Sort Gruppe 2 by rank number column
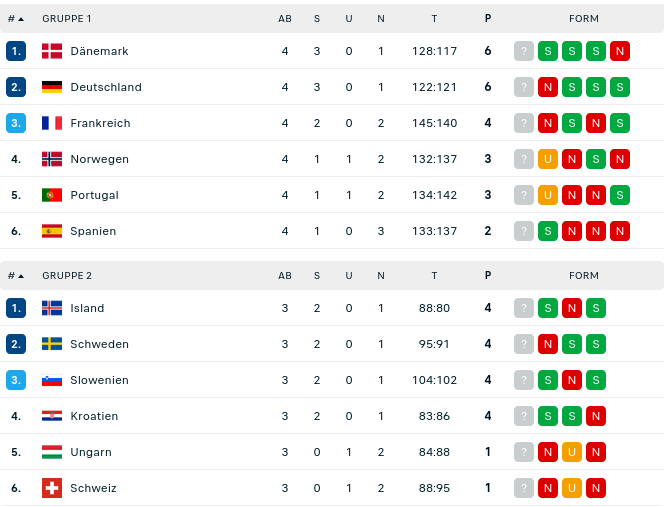The height and width of the screenshot is (507, 664). [x=15, y=276]
